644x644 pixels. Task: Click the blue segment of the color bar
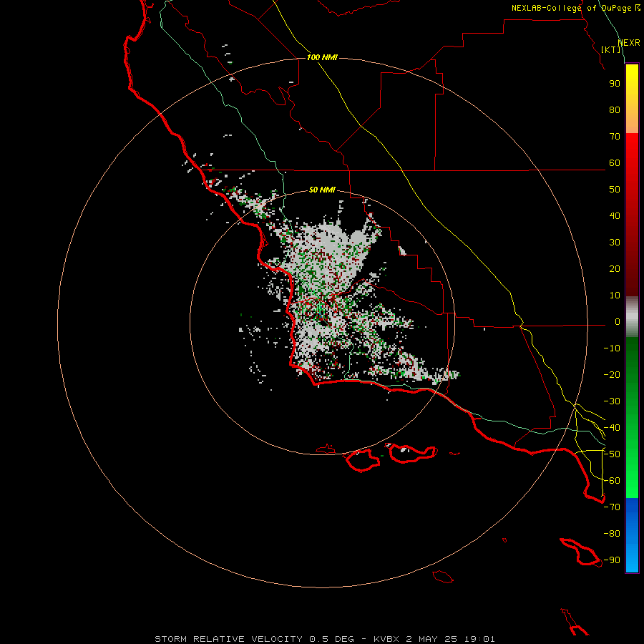tap(632, 535)
